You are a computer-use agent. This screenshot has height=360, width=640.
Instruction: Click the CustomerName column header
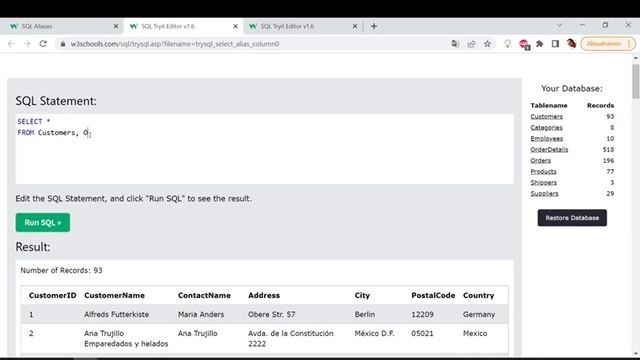(x=114, y=296)
